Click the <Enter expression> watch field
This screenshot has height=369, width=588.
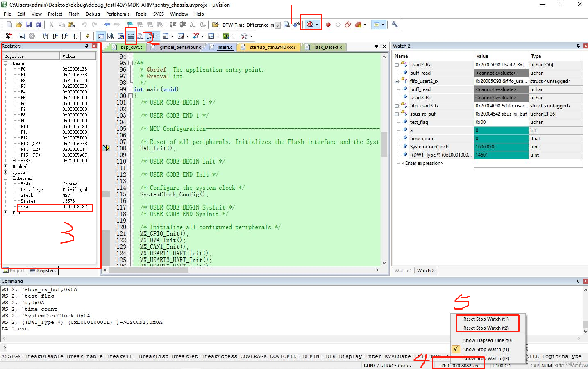pos(422,163)
